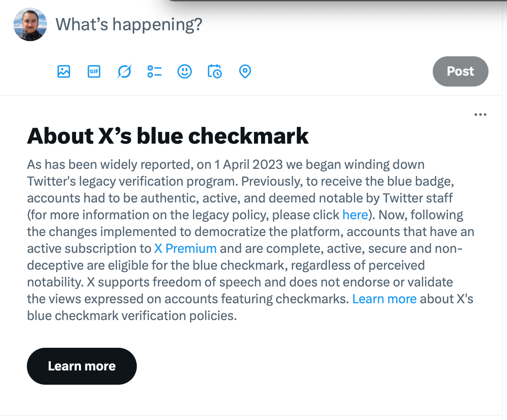Click the "About X's blue checkmark" heading

[x=168, y=136]
